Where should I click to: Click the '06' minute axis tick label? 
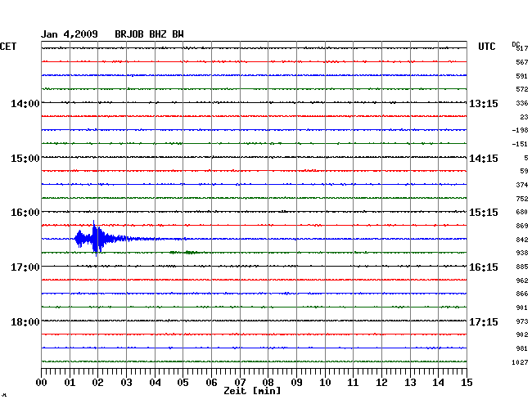[x=211, y=383]
